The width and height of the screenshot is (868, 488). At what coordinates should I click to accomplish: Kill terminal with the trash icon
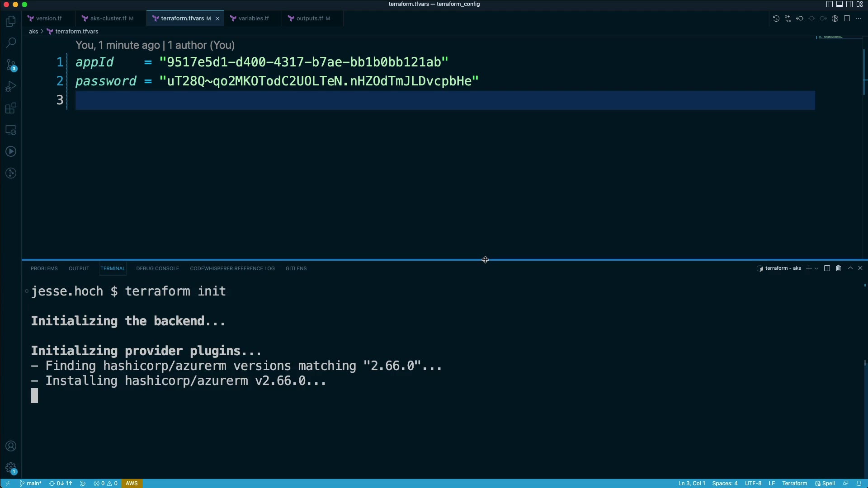pos(838,268)
